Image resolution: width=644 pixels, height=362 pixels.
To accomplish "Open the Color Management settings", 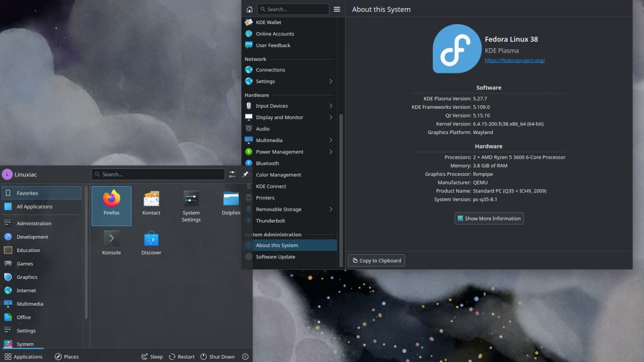I will [x=290, y=175].
